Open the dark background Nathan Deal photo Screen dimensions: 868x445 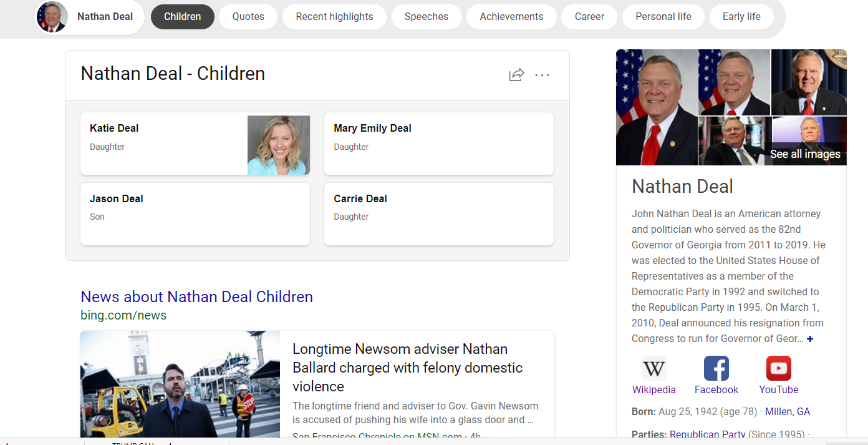809,82
